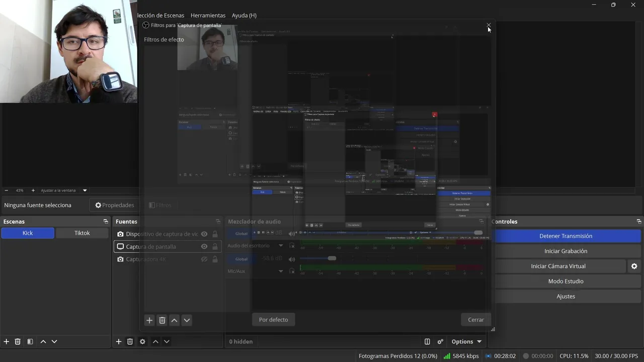Screen dimensions: 644x362
Task: Click the CPU: 11.5% status entry
Action: pyautogui.click(x=574, y=356)
